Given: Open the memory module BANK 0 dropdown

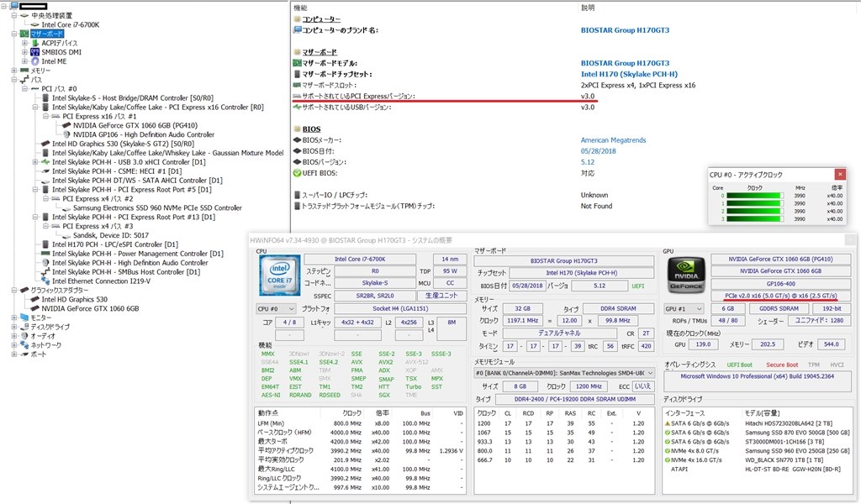Looking at the screenshot, I should [564, 373].
